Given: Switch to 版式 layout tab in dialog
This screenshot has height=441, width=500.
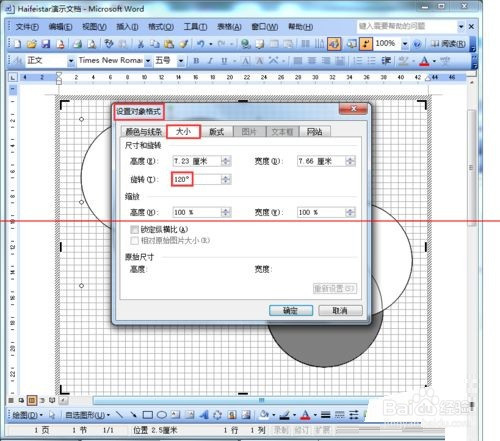Looking at the screenshot, I should click(216, 132).
